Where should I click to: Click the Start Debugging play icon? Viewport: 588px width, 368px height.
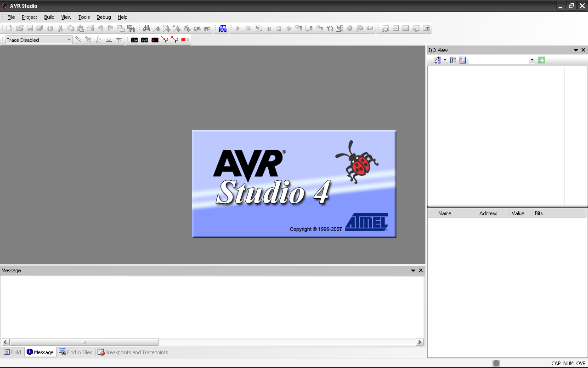click(238, 29)
